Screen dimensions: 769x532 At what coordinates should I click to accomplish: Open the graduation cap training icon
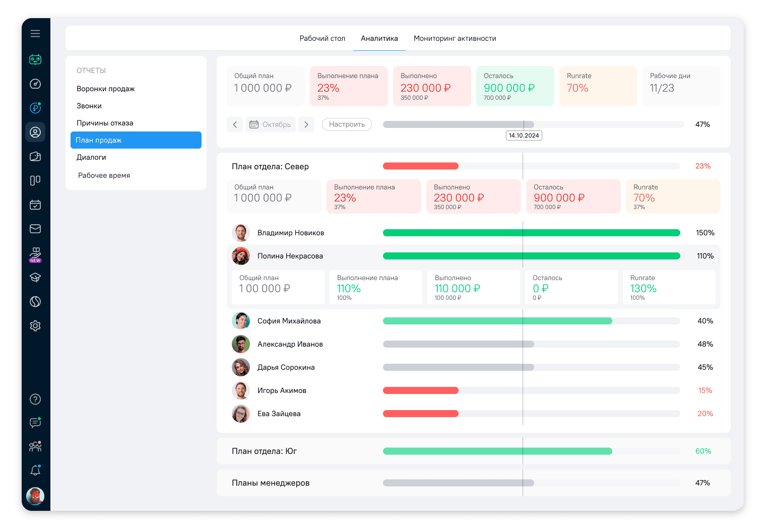35,278
